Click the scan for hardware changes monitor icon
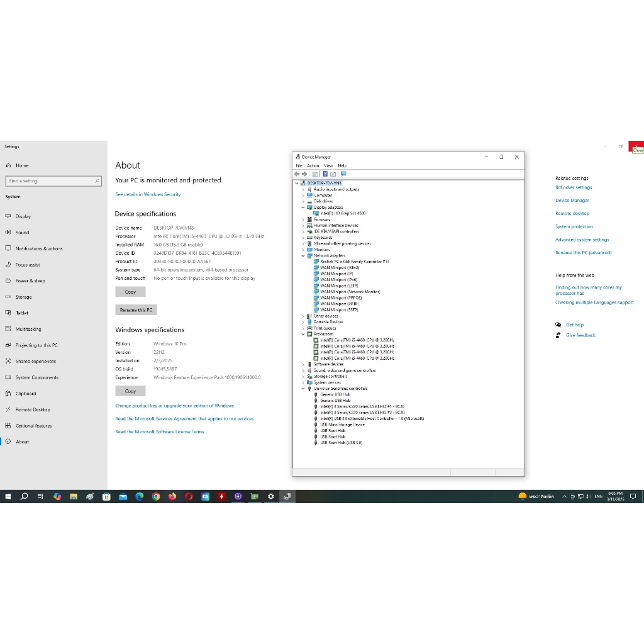The height and width of the screenshot is (644, 644). tap(343, 174)
